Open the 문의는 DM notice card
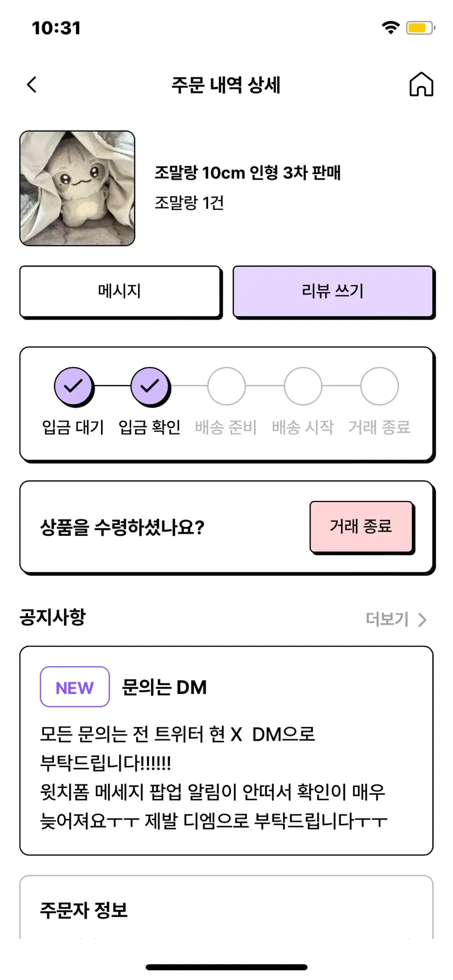The width and height of the screenshot is (453, 980). click(x=226, y=750)
